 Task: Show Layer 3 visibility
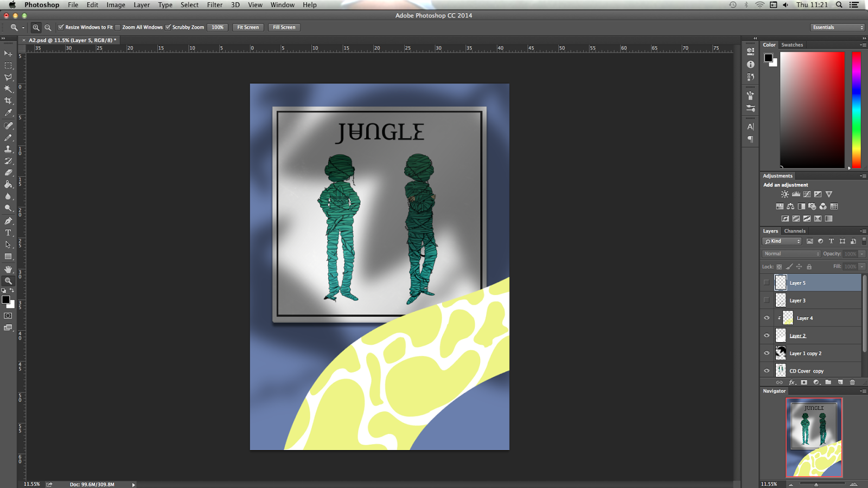click(767, 300)
